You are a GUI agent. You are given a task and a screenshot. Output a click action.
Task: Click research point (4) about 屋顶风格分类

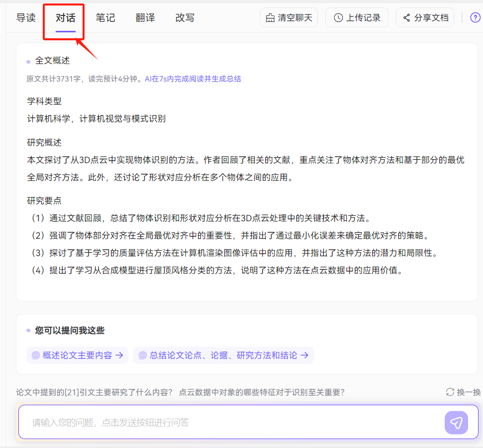click(217, 270)
